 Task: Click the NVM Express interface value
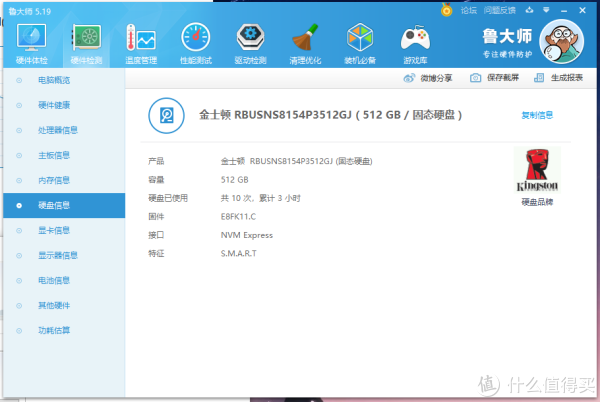pyautogui.click(x=247, y=235)
